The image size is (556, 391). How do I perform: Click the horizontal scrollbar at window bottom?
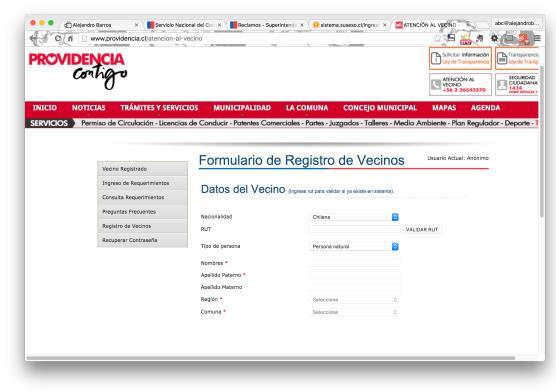pos(271,358)
